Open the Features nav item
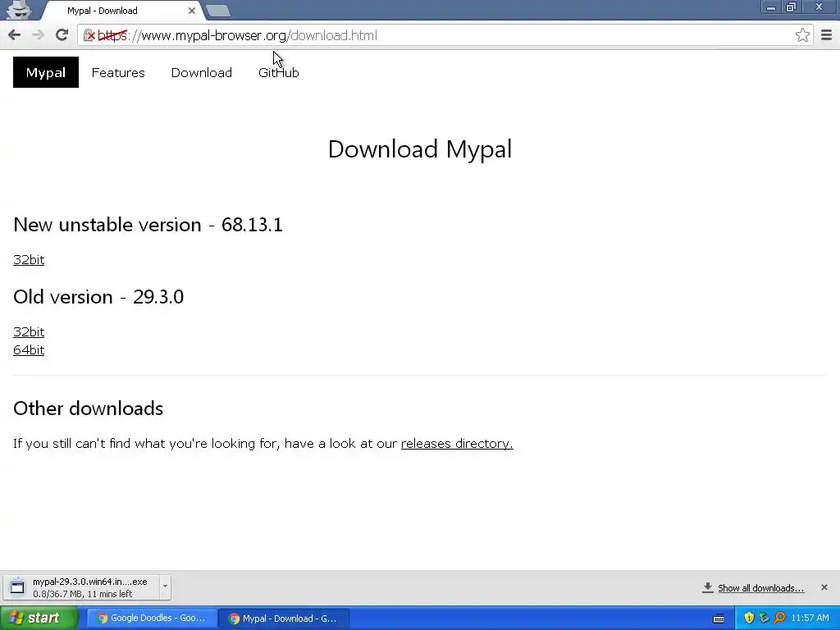 (x=118, y=72)
